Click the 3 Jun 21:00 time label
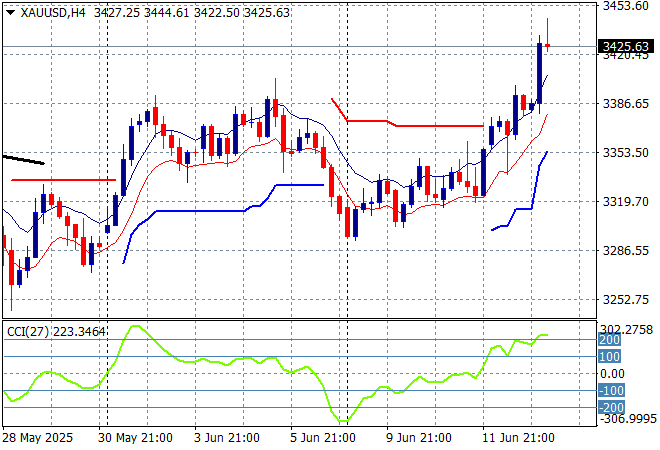 226,438
